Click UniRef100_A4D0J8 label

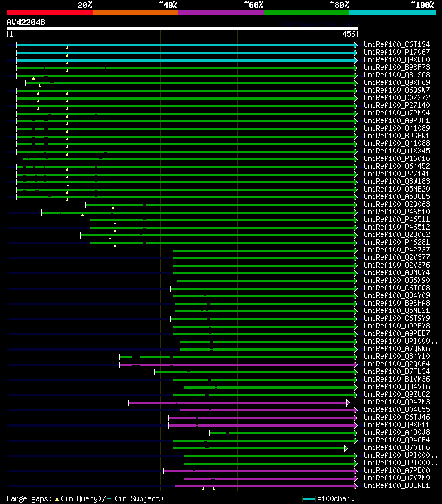[x=396, y=433]
